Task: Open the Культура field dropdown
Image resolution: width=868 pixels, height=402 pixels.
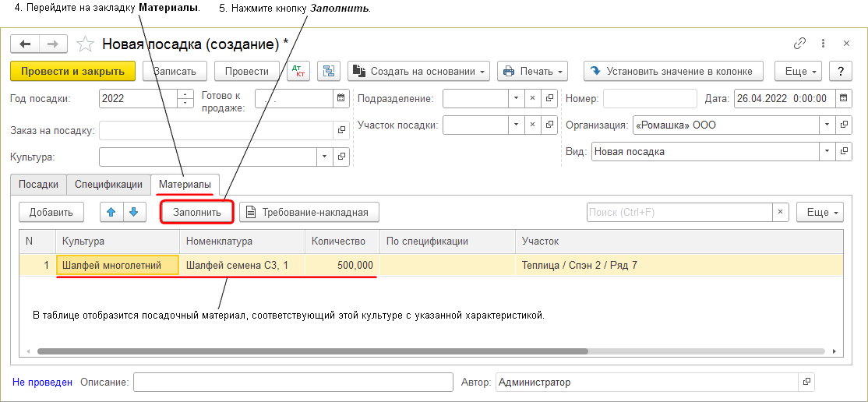Action: [x=325, y=157]
